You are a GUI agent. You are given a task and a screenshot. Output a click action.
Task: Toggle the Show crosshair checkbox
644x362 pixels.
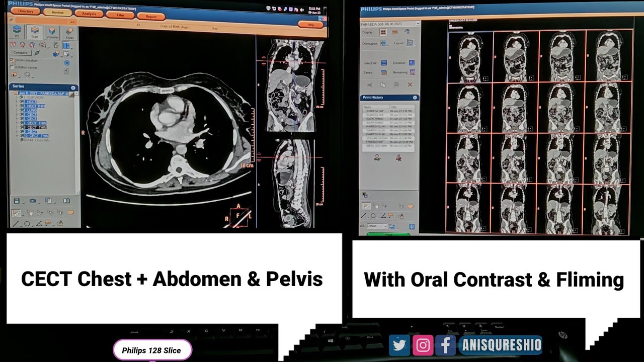pos(12,60)
